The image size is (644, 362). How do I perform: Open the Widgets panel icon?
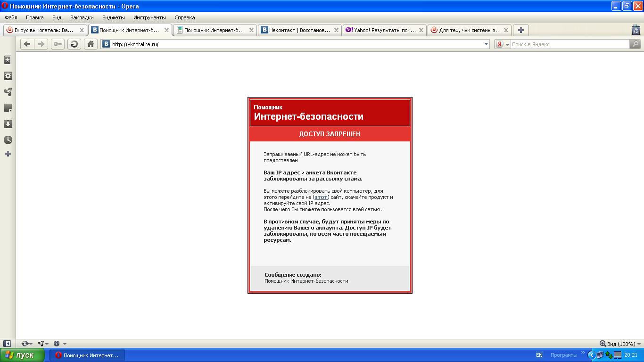coord(7,76)
